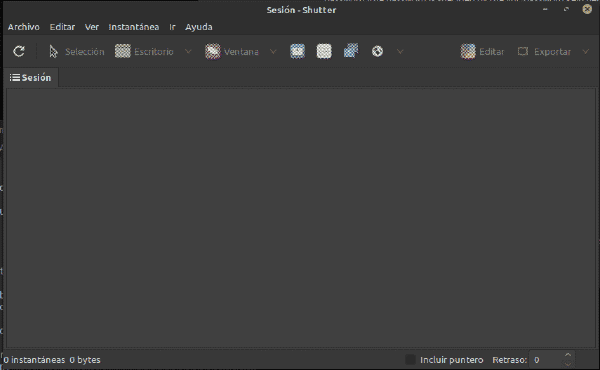Image resolution: width=600 pixels, height=370 pixels.
Task: Close the Shutter window
Action: (x=587, y=9)
